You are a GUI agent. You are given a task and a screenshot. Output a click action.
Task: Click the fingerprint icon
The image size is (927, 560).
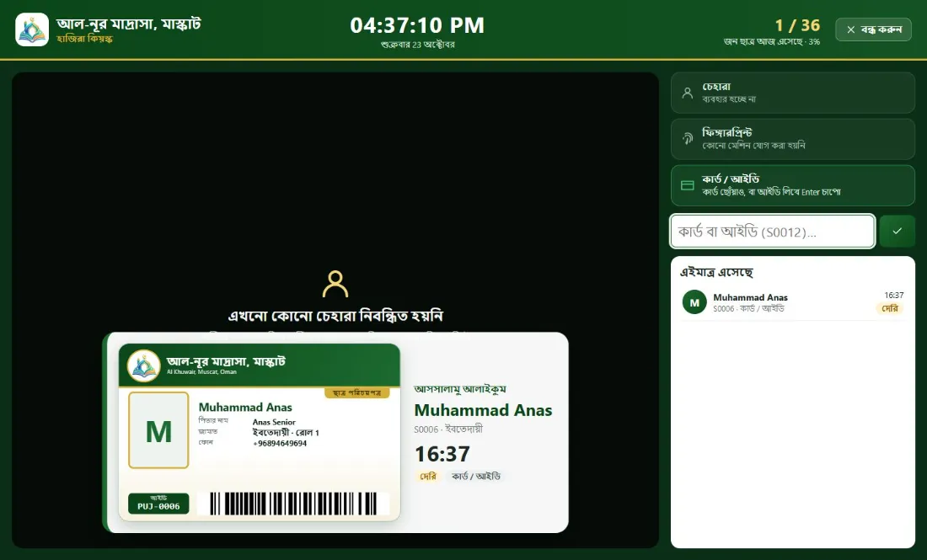tap(687, 139)
